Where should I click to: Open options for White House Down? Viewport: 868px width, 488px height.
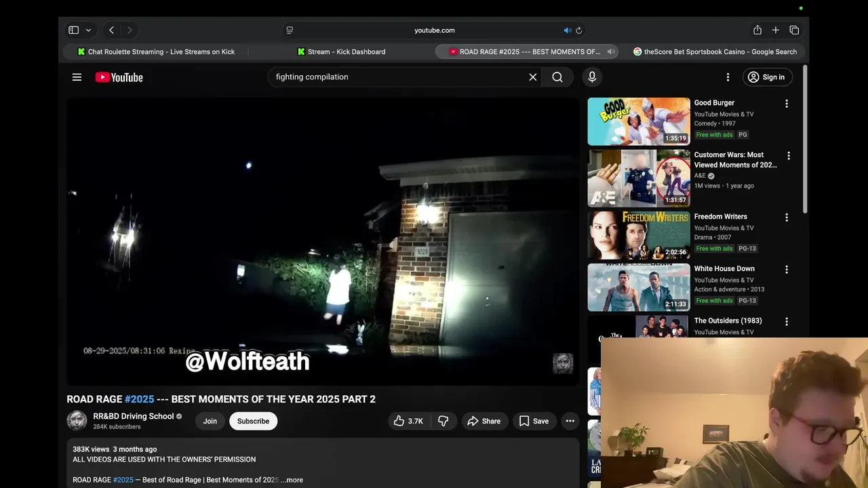(787, 270)
